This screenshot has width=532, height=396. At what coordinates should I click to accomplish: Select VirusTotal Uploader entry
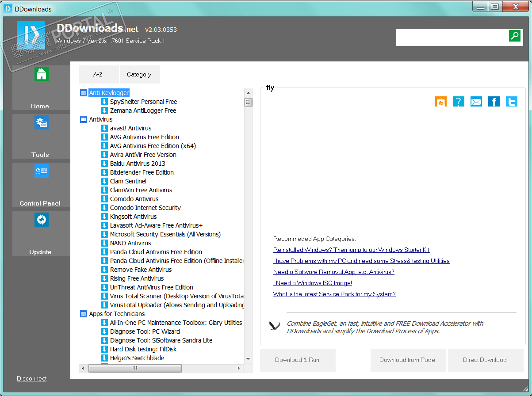pos(176,305)
